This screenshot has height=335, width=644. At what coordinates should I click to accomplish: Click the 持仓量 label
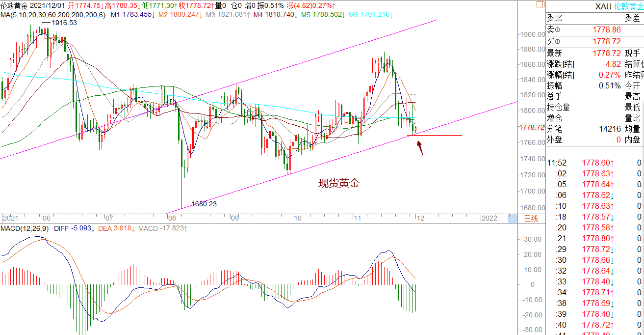click(x=559, y=107)
